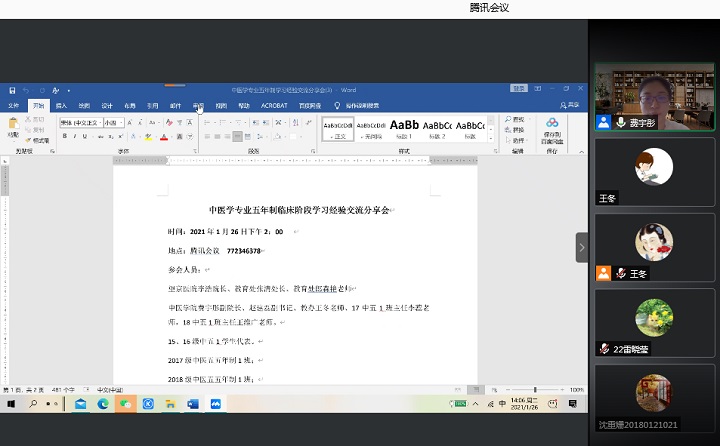Toggle Bold formatting in Word ribbon

point(63,136)
